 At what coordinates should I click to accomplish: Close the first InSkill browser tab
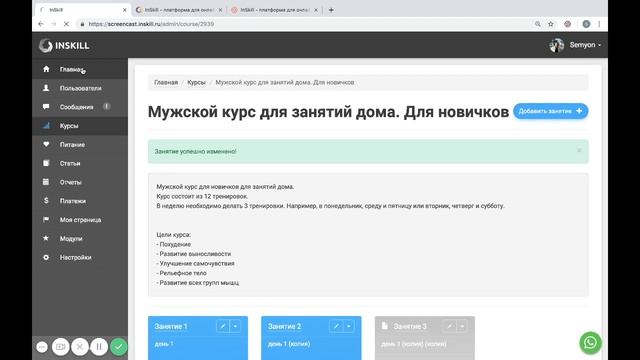[x=124, y=10]
